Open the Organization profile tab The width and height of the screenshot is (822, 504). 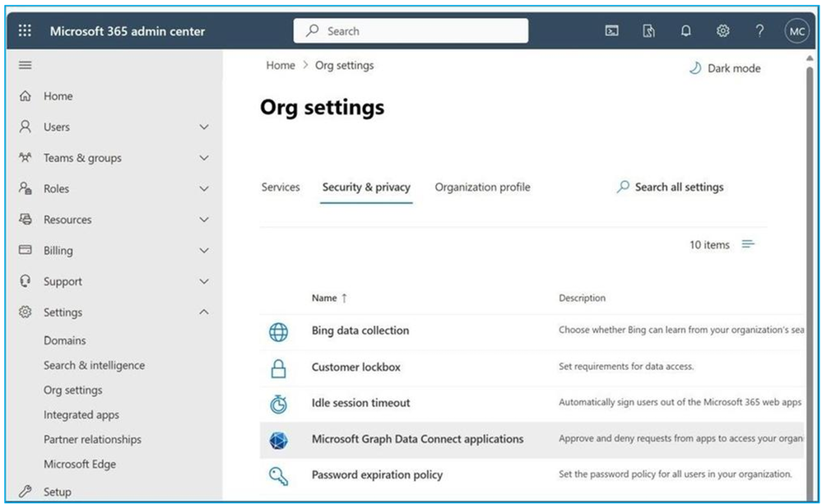pos(482,187)
